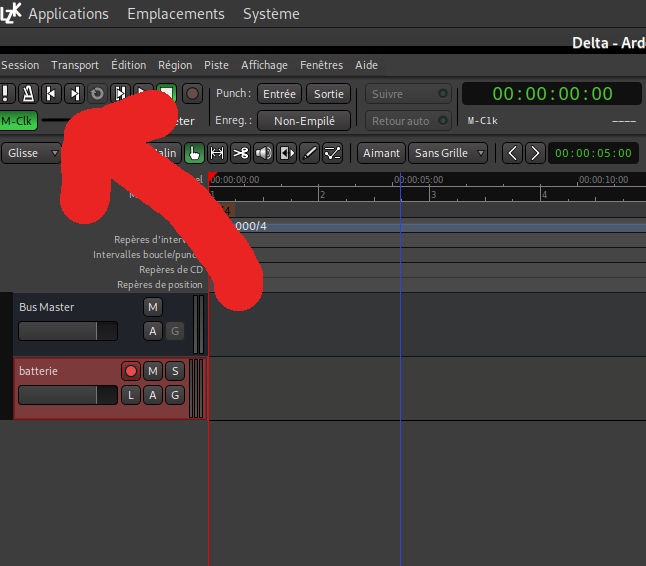Mute the batterie track
The width and height of the screenshot is (646, 566).
[153, 371]
